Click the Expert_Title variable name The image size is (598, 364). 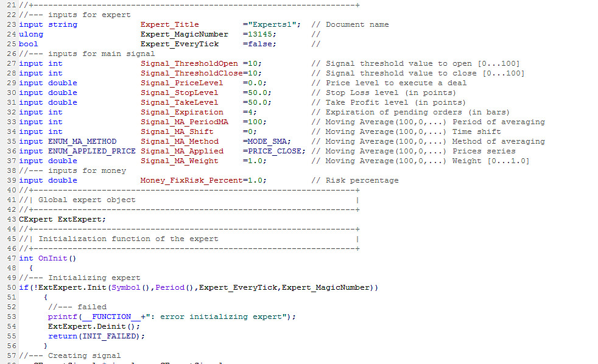click(169, 24)
